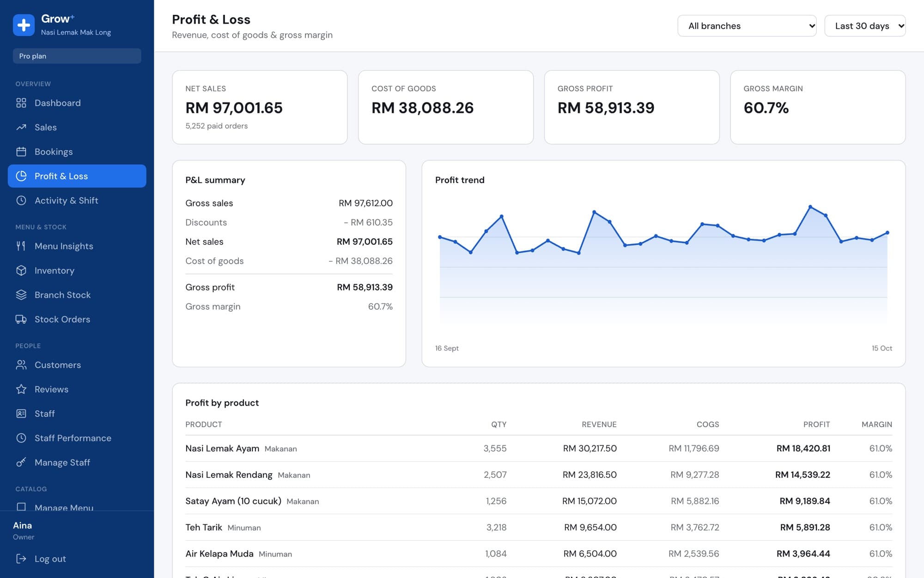Click the last data point on Profit trend
The height and width of the screenshot is (578, 924).
coord(887,233)
